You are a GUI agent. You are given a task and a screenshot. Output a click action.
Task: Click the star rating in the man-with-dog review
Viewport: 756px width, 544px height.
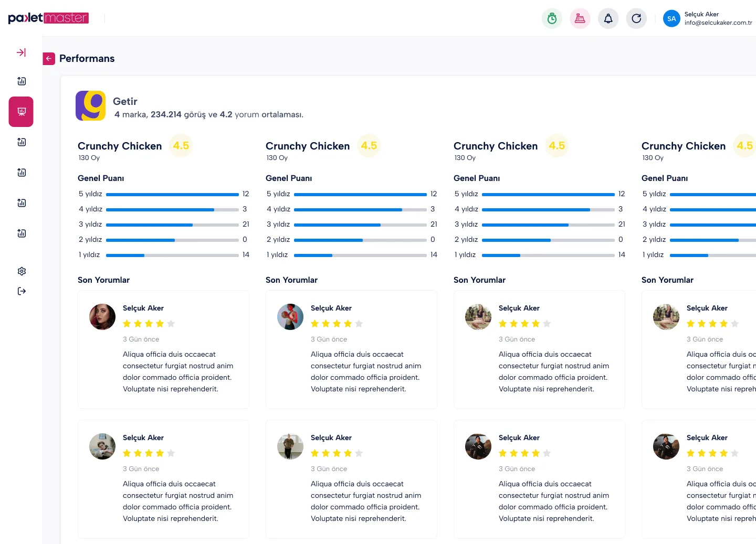click(x=149, y=453)
